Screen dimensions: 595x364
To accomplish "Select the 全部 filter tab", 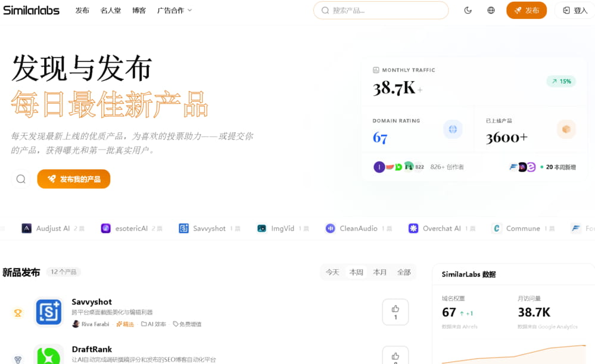I will tap(404, 272).
